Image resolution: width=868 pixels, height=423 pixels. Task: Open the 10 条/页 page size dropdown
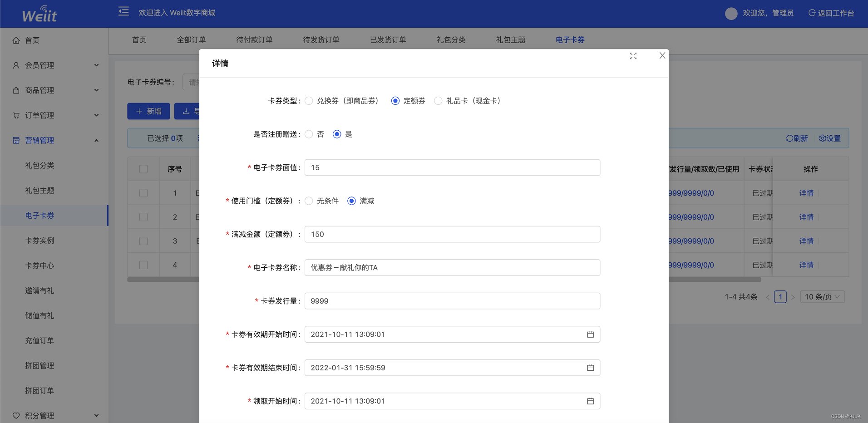coord(822,297)
